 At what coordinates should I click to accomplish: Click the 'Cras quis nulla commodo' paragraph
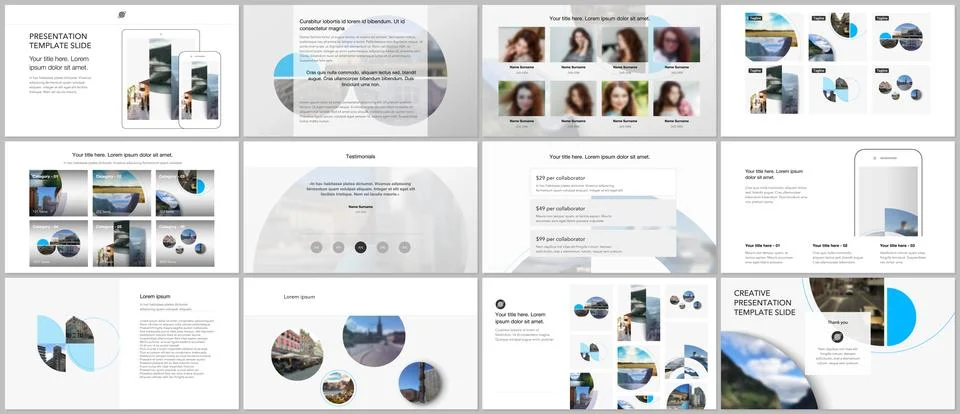tap(360, 78)
